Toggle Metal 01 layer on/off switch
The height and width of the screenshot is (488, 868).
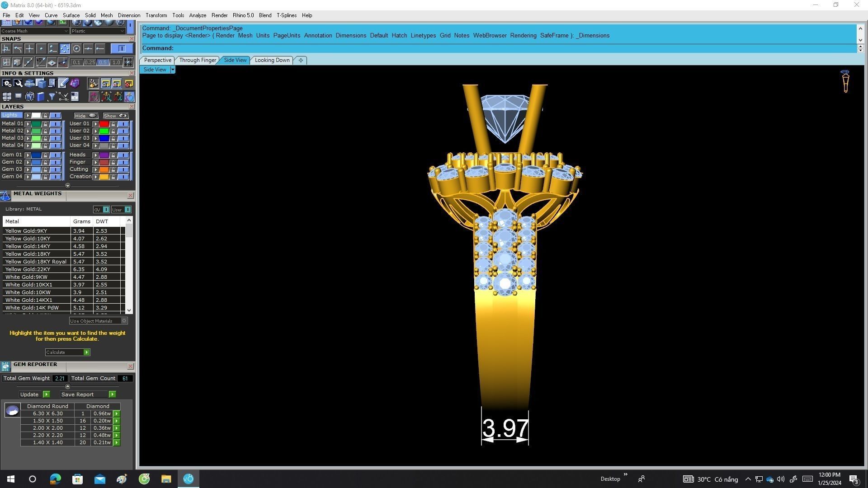pos(55,124)
